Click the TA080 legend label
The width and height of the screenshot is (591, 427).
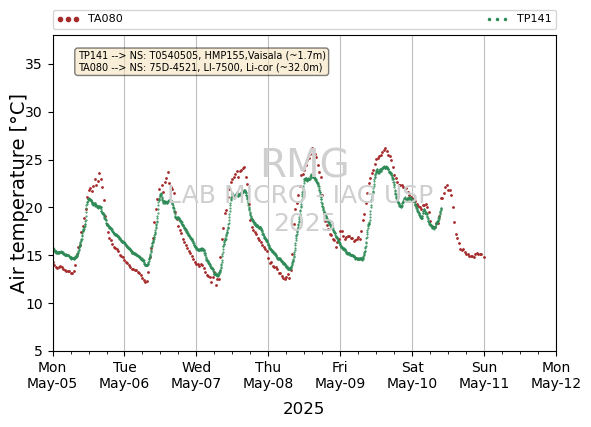(x=105, y=18)
